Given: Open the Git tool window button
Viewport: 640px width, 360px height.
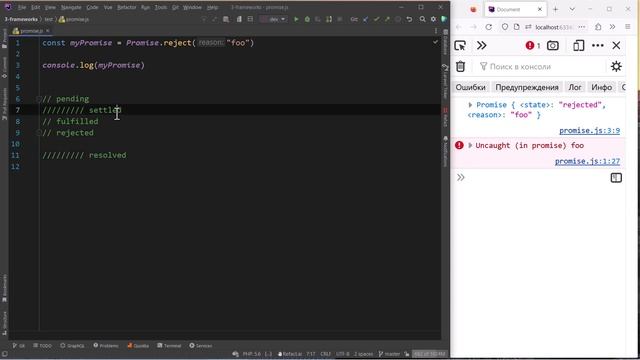Looking at the screenshot, I should (18, 346).
